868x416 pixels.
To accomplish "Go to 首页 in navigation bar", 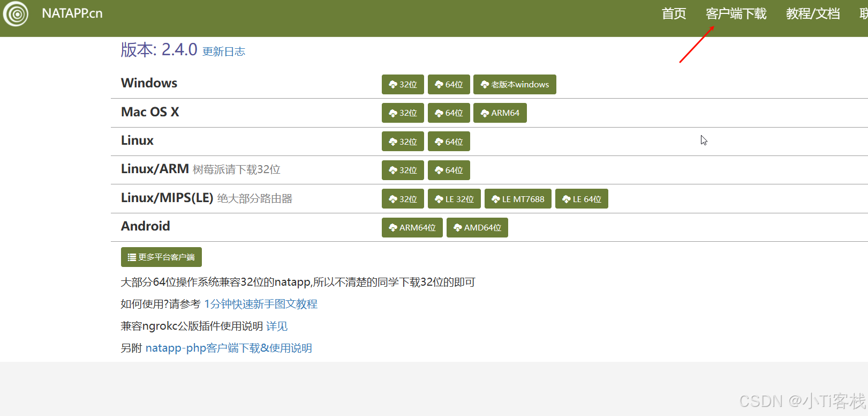I will click(x=674, y=14).
